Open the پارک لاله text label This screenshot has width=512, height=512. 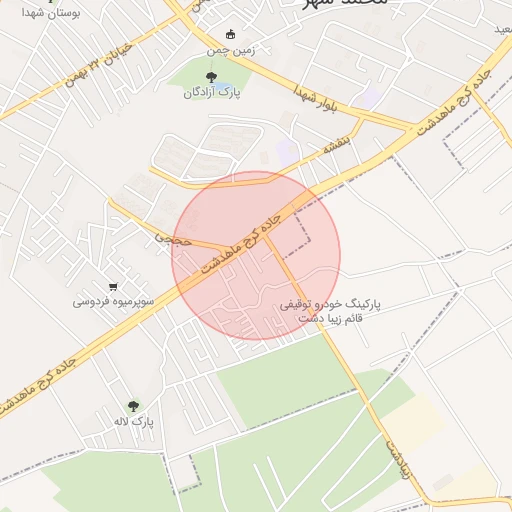pos(134,422)
